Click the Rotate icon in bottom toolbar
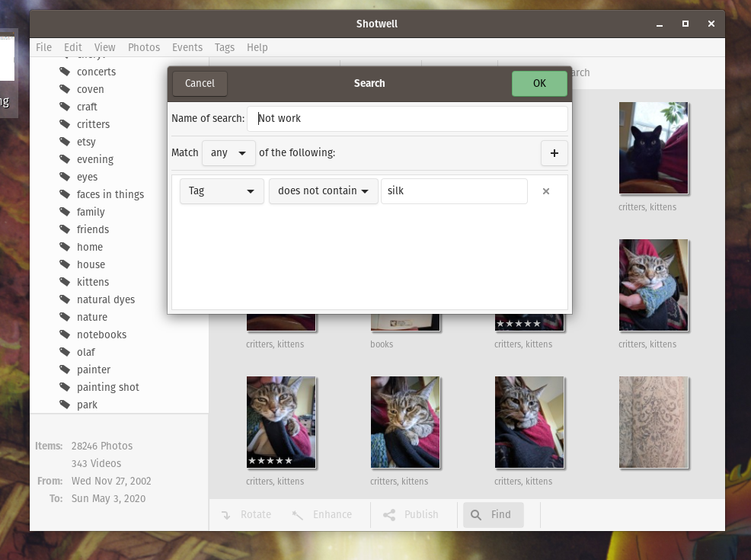 [x=226, y=515]
